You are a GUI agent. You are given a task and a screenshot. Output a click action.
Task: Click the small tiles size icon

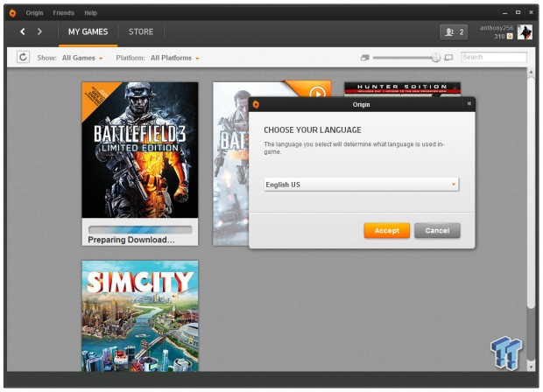pos(364,58)
